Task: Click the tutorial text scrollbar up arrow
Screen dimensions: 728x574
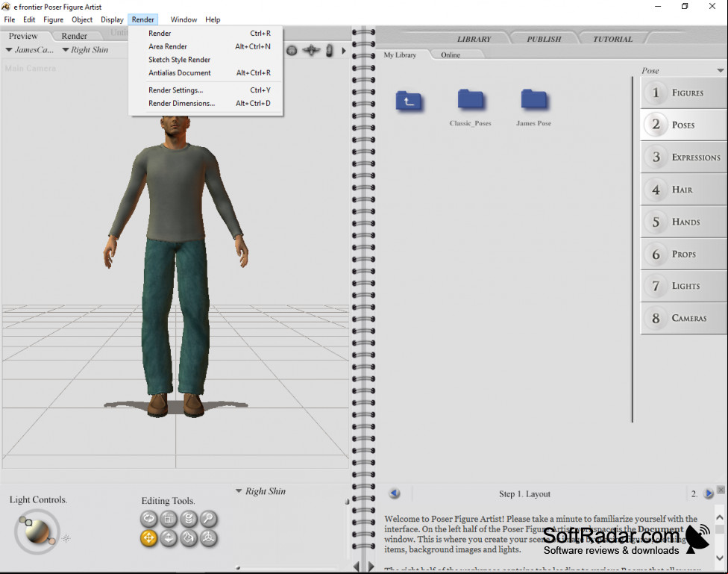Action: tap(720, 517)
